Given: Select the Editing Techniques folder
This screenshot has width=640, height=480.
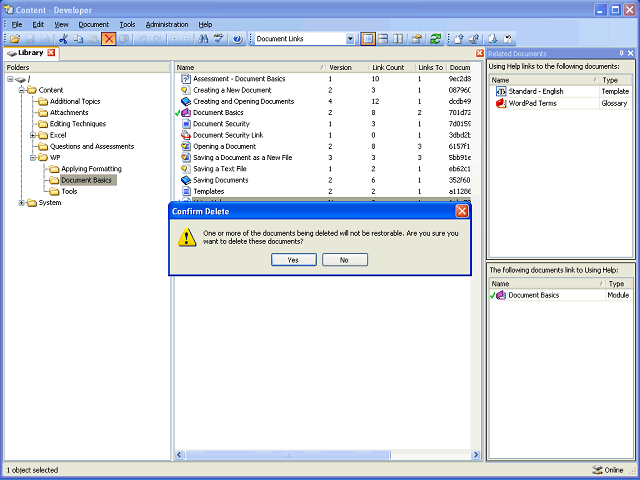Looking at the screenshot, I should point(78,124).
